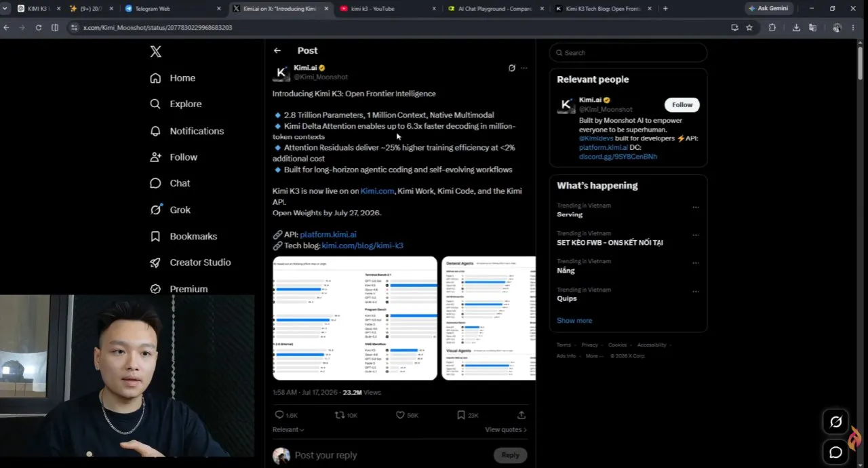This screenshot has height=468, width=868.
Task: Open the Follow sidebar item
Action: (174, 157)
